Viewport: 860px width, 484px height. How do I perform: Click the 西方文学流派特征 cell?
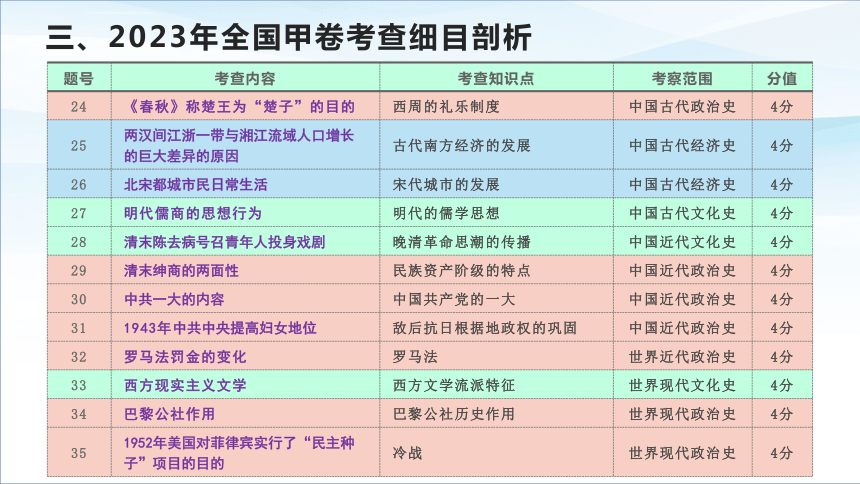click(496, 385)
